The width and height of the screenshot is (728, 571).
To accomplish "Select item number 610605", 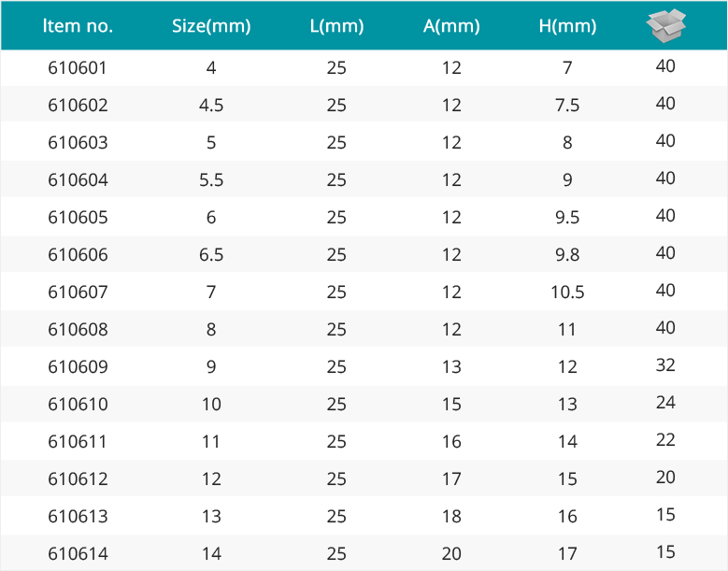I will click(x=78, y=218).
